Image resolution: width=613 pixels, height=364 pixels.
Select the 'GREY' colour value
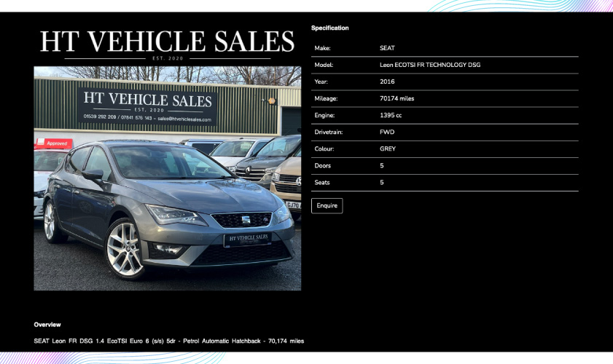tap(388, 149)
